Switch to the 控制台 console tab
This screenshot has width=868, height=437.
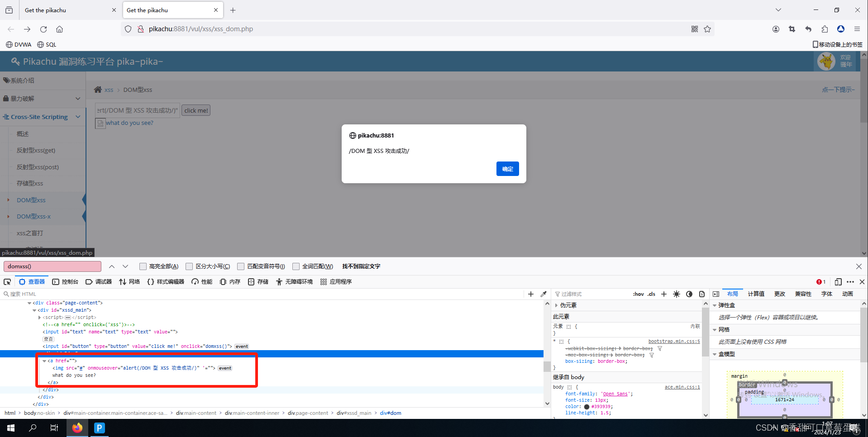(x=65, y=282)
